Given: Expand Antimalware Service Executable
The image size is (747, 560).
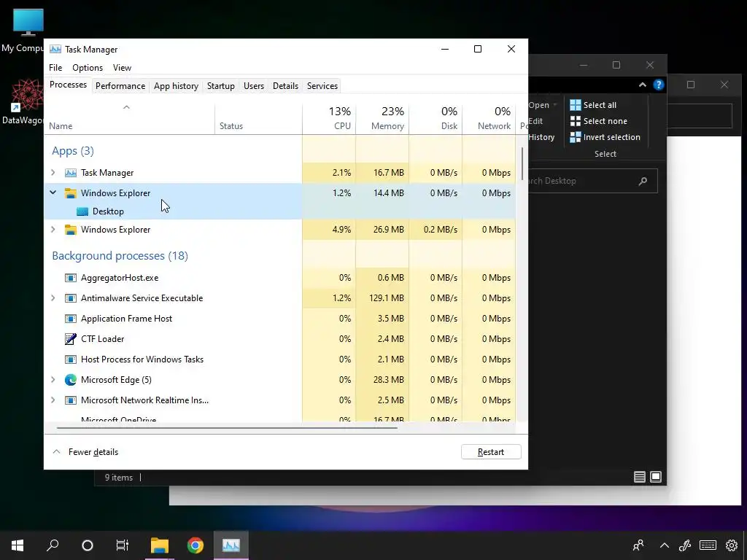Looking at the screenshot, I should pos(53,298).
